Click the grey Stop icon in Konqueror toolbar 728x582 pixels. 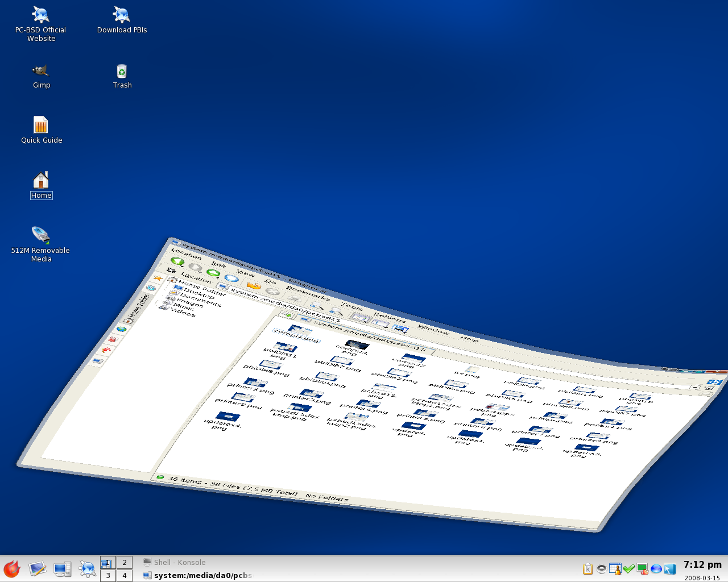pyautogui.click(x=273, y=291)
